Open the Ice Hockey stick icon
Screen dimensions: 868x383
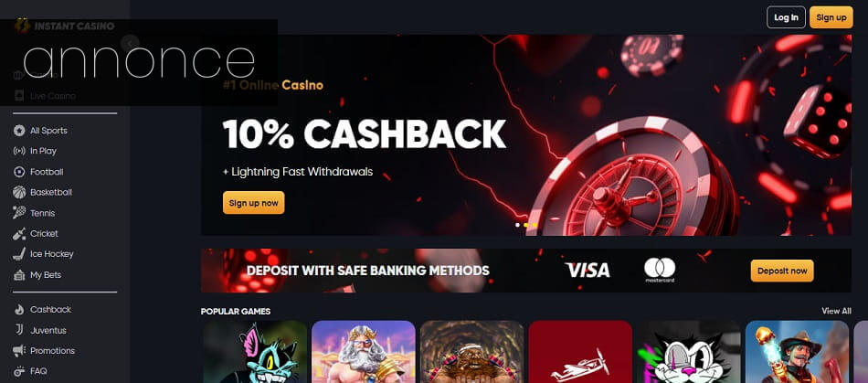(x=19, y=254)
